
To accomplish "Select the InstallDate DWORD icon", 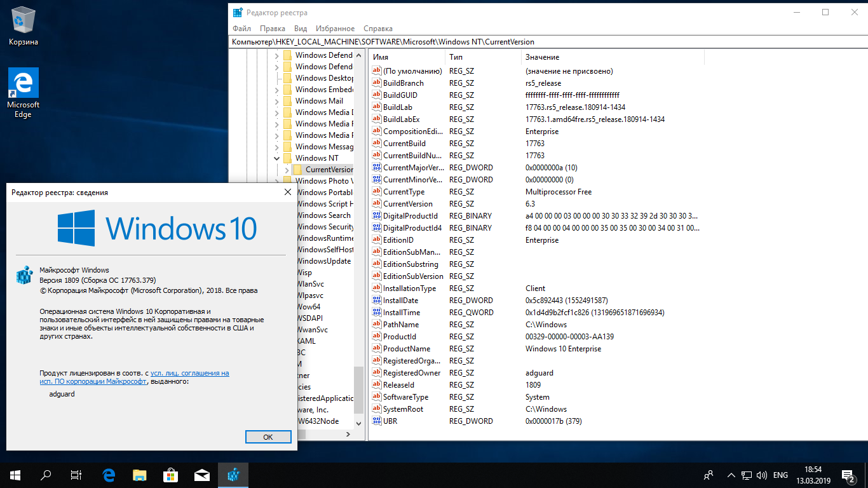I will 376,301.
